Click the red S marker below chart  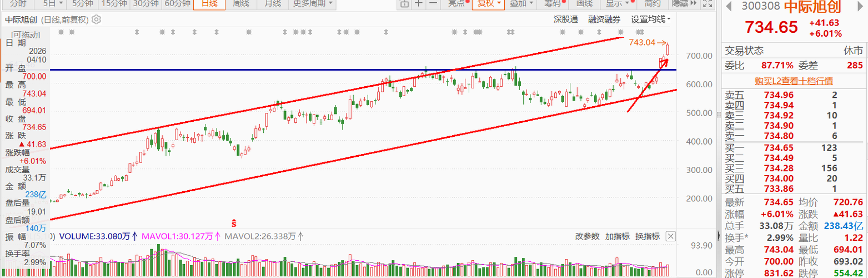(x=235, y=223)
